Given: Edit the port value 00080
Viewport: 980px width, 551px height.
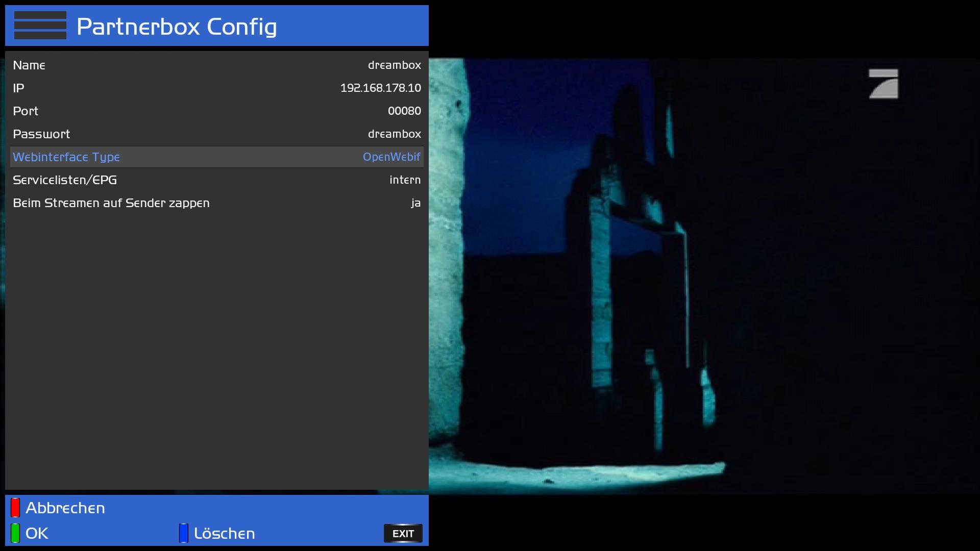Looking at the screenshot, I should pyautogui.click(x=404, y=111).
